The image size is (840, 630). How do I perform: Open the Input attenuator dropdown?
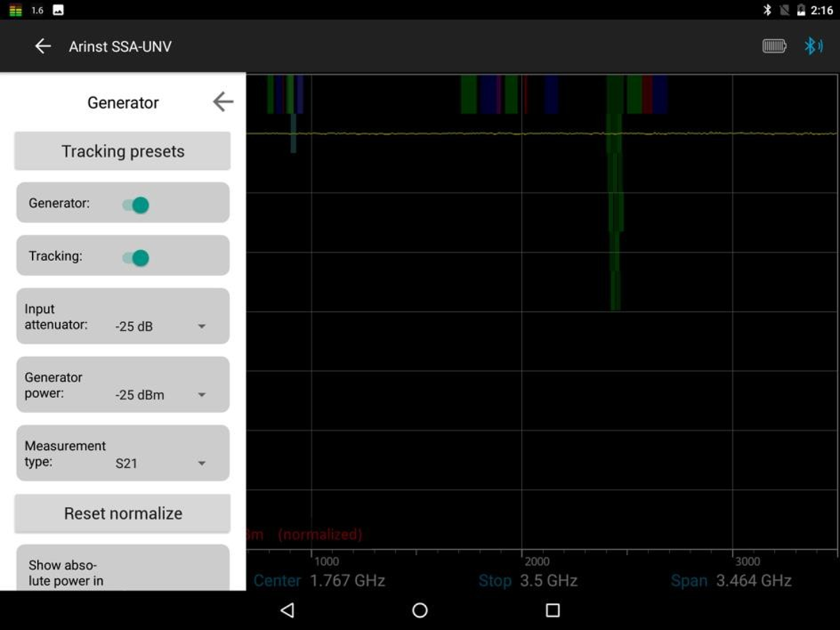tap(161, 326)
